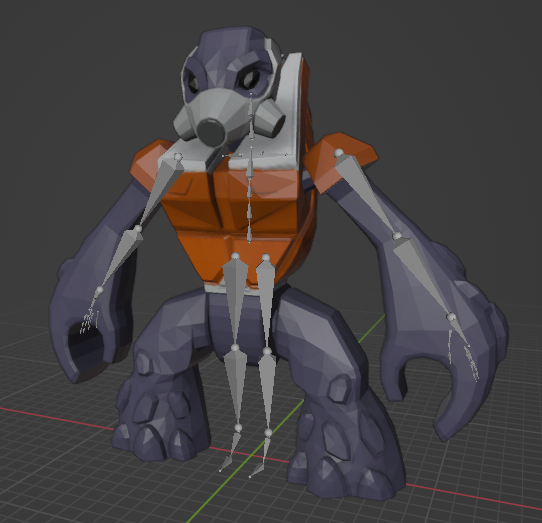Select the forearm bone on screen-left
The image size is (542, 523).
pyautogui.click(x=119, y=258)
